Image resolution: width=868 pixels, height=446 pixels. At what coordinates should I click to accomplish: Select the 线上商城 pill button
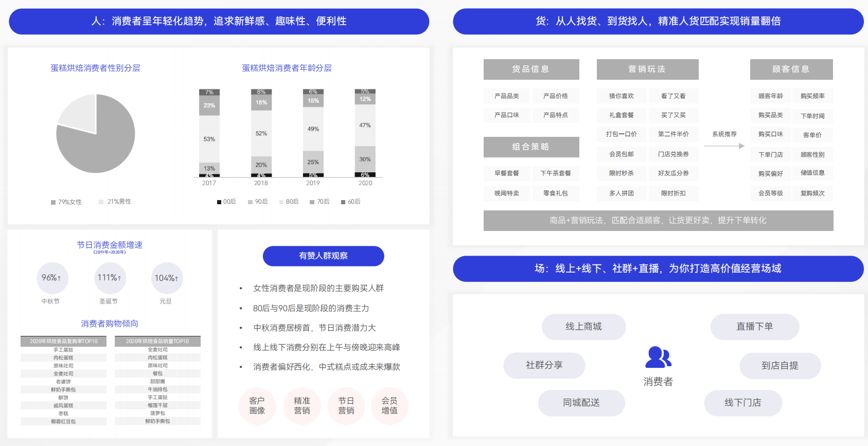(583, 327)
